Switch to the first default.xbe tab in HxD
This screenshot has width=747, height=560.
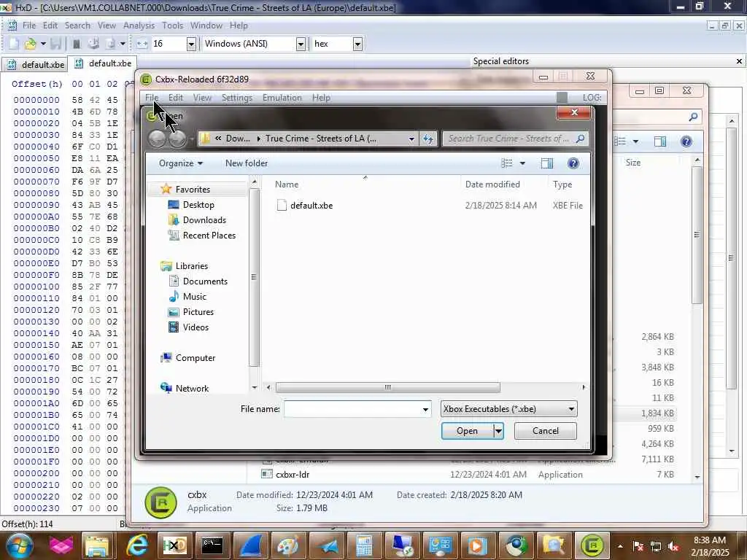tap(36, 64)
